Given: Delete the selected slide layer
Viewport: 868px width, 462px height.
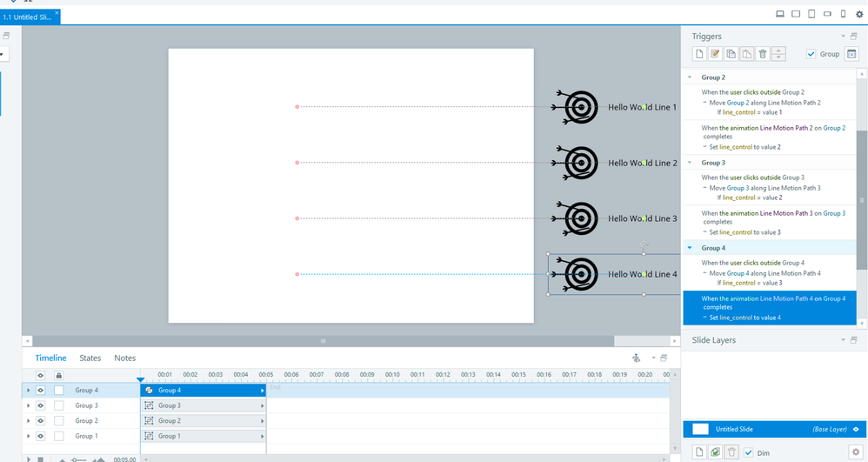Looking at the screenshot, I should coord(731,452).
